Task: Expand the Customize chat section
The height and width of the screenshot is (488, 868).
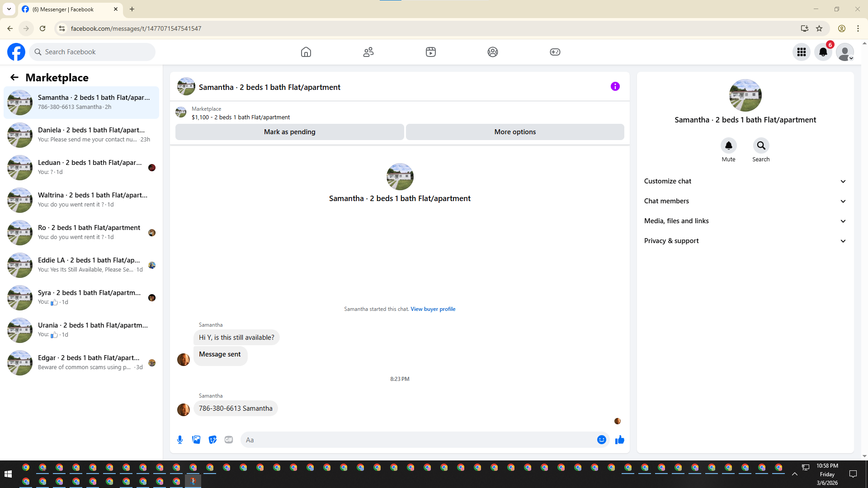Action: (x=745, y=181)
